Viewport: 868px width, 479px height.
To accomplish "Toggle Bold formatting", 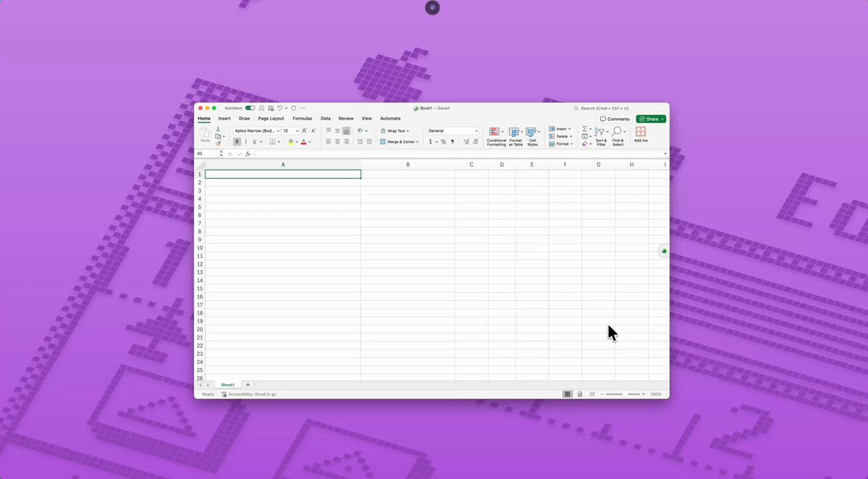I will (x=237, y=142).
